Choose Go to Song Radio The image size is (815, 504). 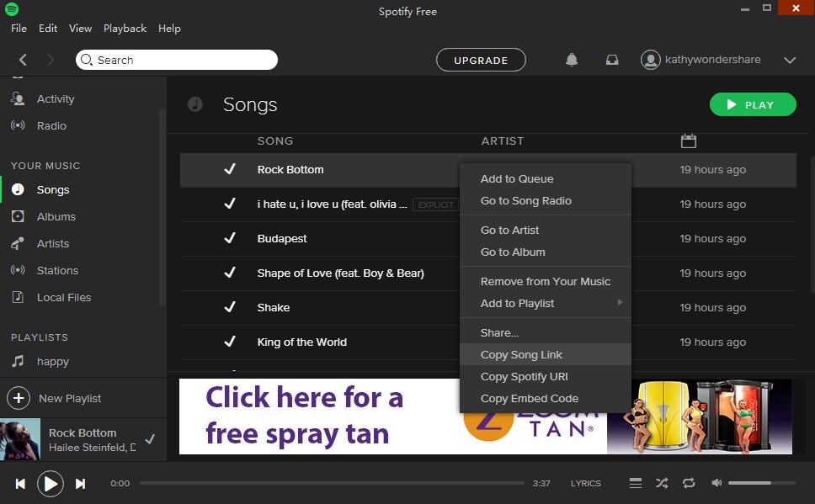(546, 200)
